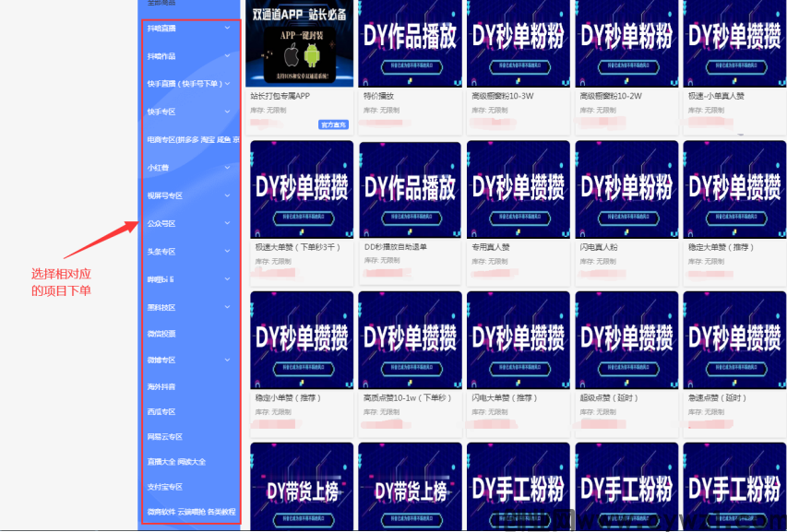
Task: Expand the 微博专区 category chevron
Action: pyautogui.click(x=227, y=360)
